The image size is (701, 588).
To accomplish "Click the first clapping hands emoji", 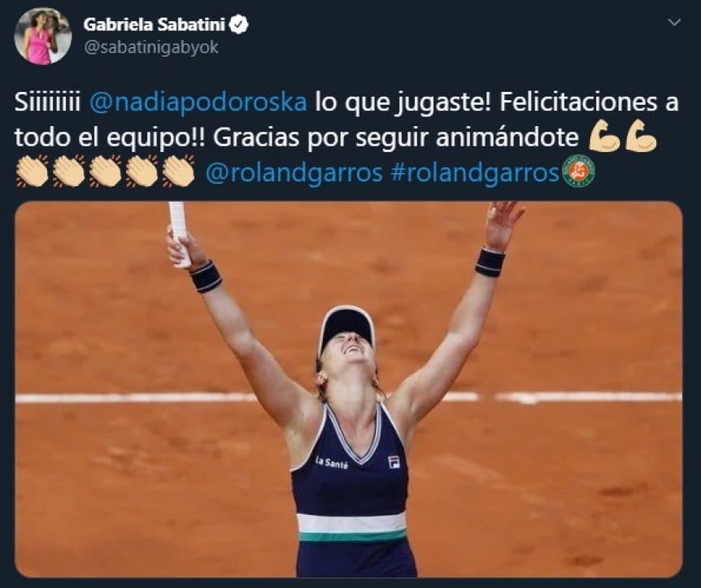I will click(x=32, y=171).
